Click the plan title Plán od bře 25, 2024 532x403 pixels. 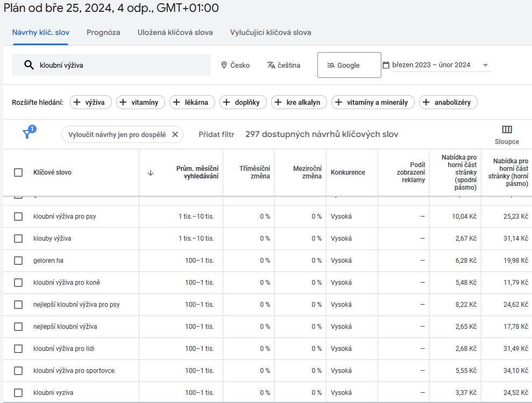pos(111,8)
